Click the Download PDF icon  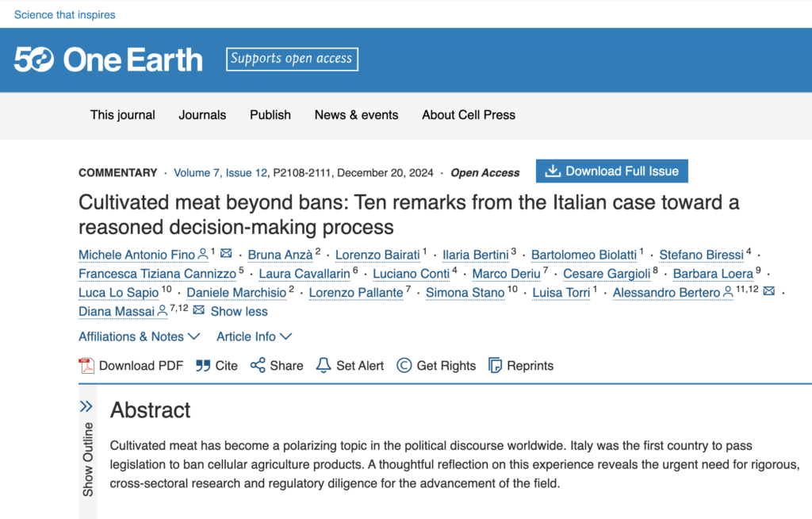86,366
